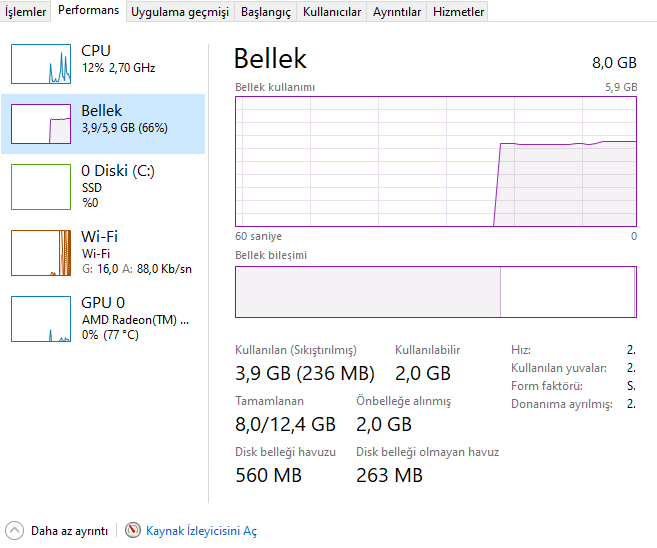Click the Bellek mini graph thumbnail
The image size is (657, 548).
click(41, 123)
